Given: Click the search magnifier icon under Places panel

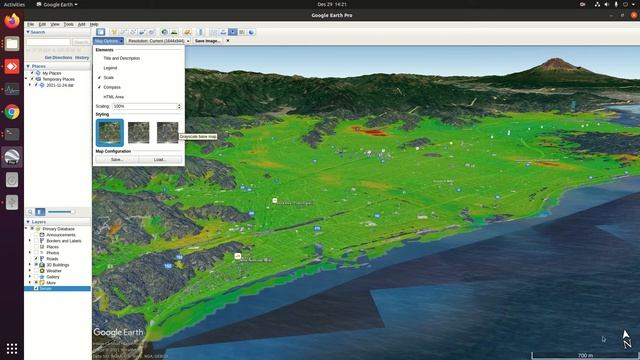Looking at the screenshot, I should coord(30,212).
